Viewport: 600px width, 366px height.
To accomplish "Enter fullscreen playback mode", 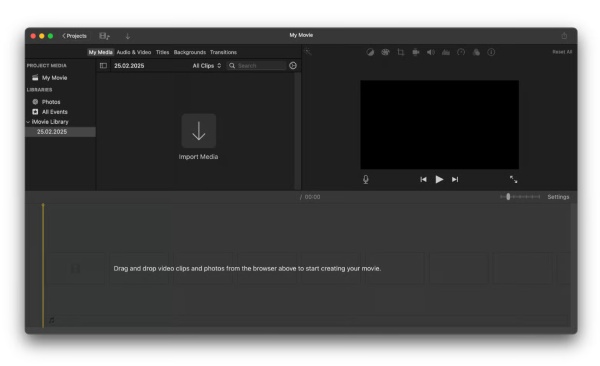I will 514,179.
